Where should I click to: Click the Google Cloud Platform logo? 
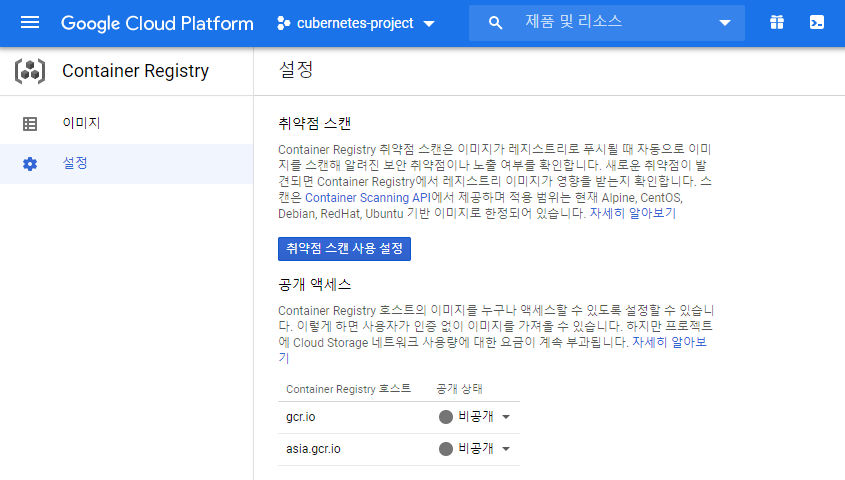tap(157, 23)
